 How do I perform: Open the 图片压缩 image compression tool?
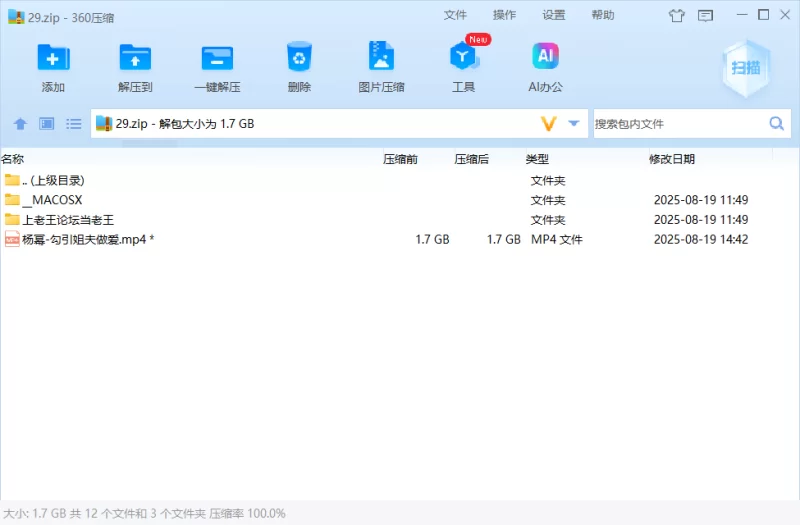click(x=381, y=56)
